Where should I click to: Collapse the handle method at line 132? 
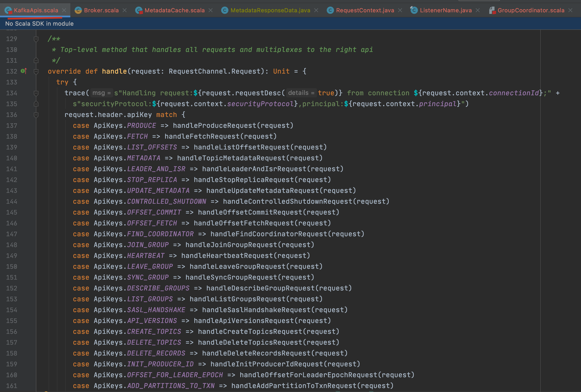(36, 72)
